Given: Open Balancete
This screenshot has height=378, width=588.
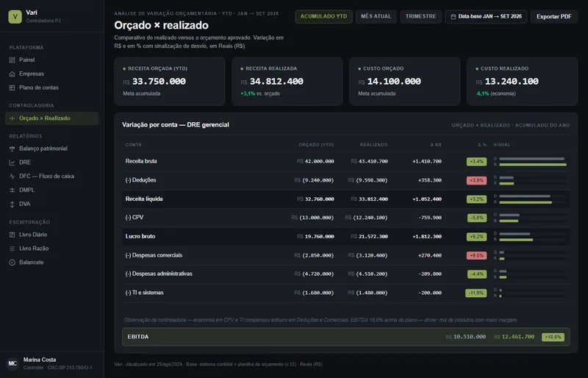Looking at the screenshot, I should tap(51, 263).
